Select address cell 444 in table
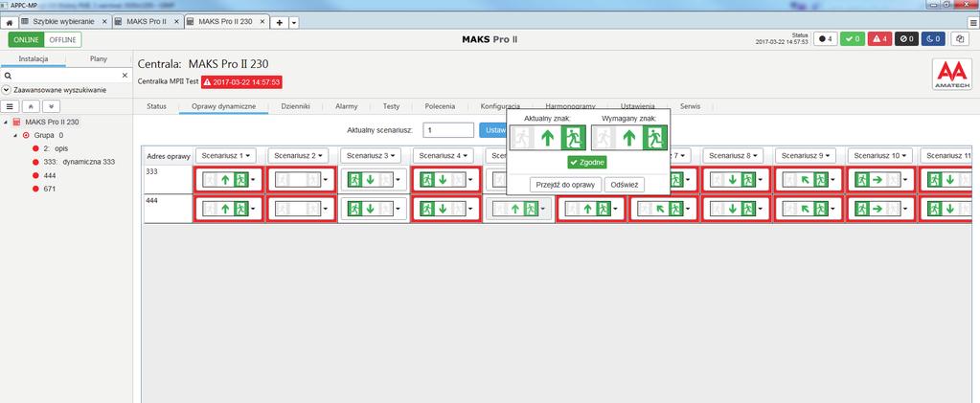Image resolution: width=980 pixels, height=403 pixels. 169,209
